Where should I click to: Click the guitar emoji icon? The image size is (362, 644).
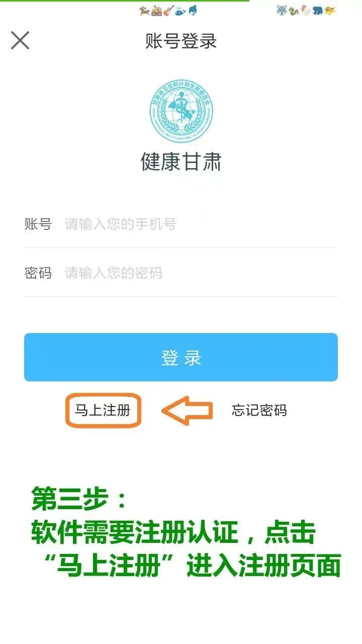pos(168,11)
